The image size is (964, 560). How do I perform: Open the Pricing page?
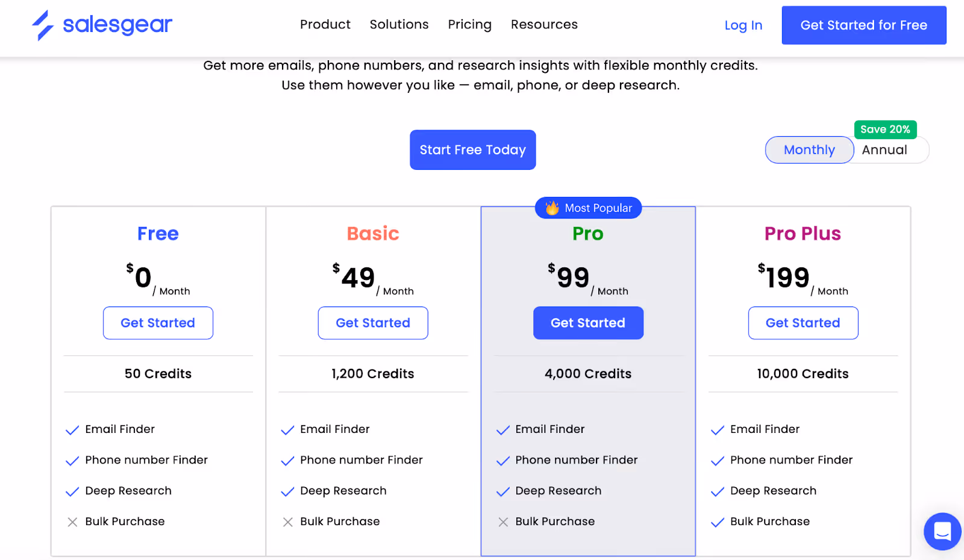(x=469, y=25)
